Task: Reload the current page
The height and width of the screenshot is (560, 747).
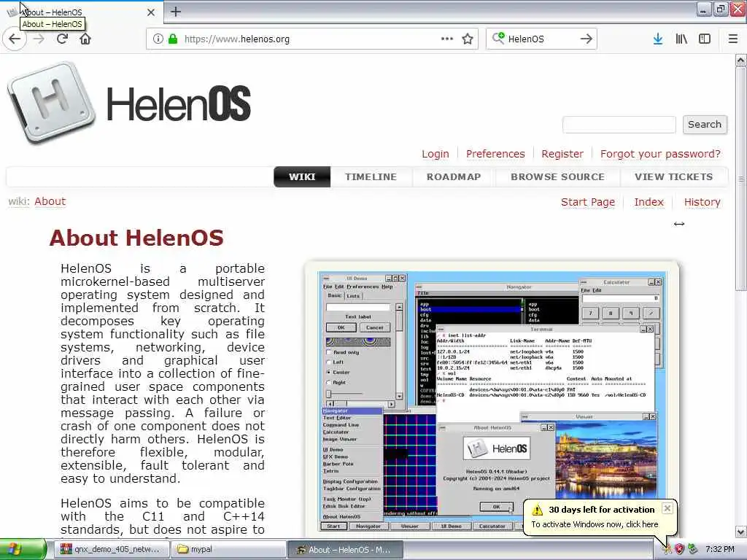Action: point(63,39)
